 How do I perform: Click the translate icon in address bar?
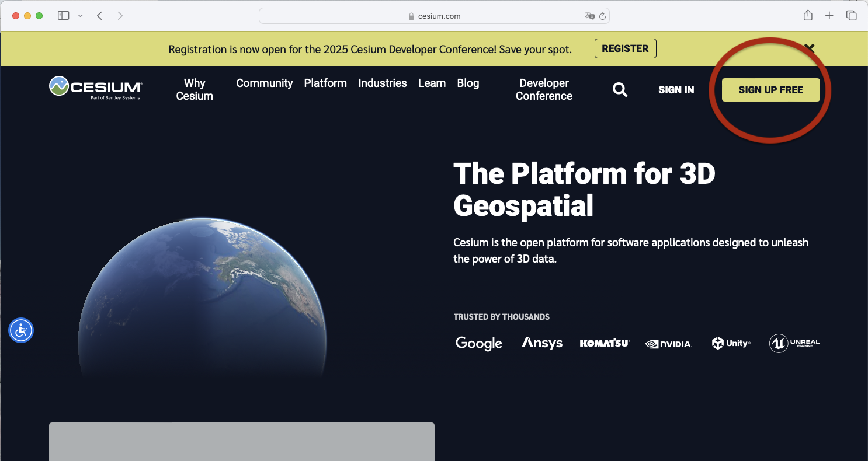point(589,16)
